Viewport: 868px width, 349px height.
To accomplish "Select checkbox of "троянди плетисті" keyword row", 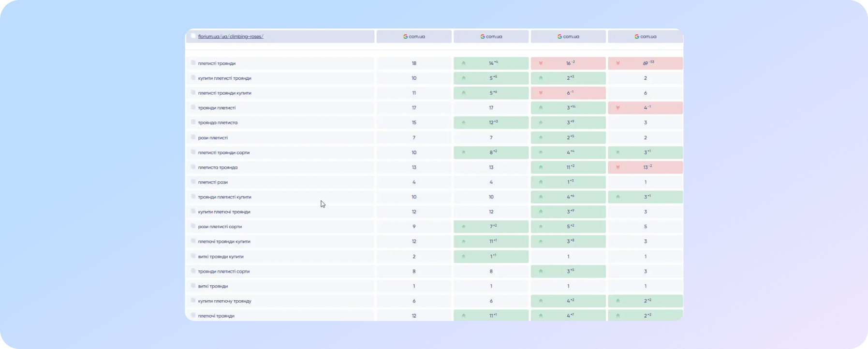I will (x=193, y=107).
